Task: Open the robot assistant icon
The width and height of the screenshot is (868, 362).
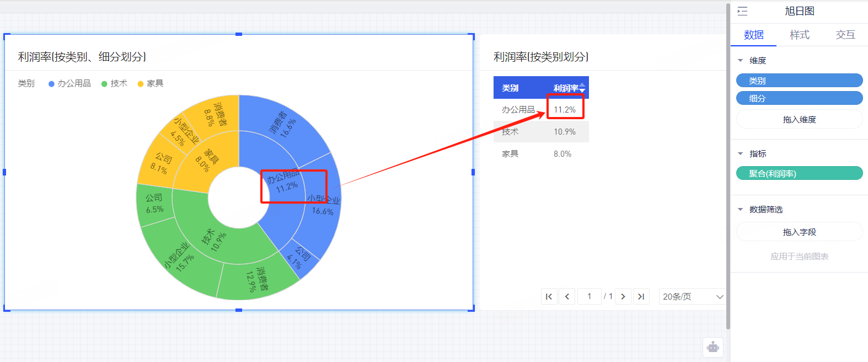Action: coord(713,347)
